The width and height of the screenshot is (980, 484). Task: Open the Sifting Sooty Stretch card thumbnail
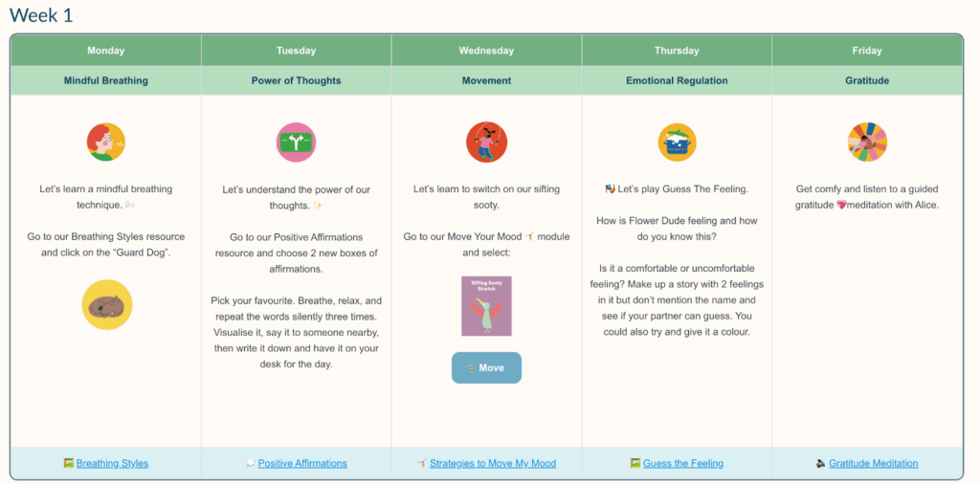tap(486, 306)
